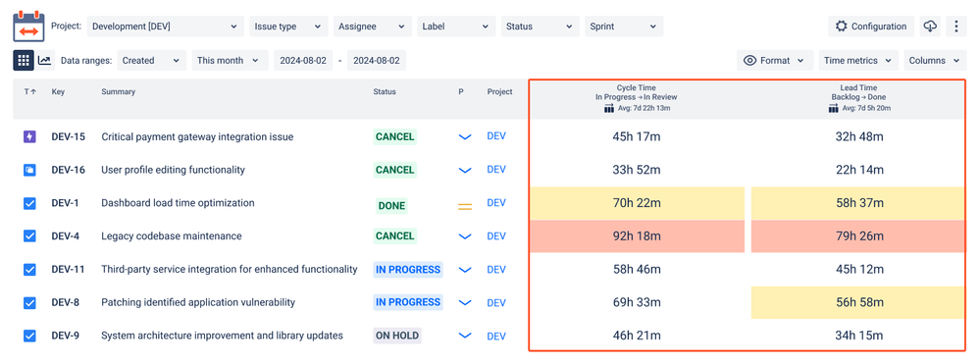Screen dimensions: 980x363
Task: Click the 92h 18m cycle time cell
Action: coord(637,236)
